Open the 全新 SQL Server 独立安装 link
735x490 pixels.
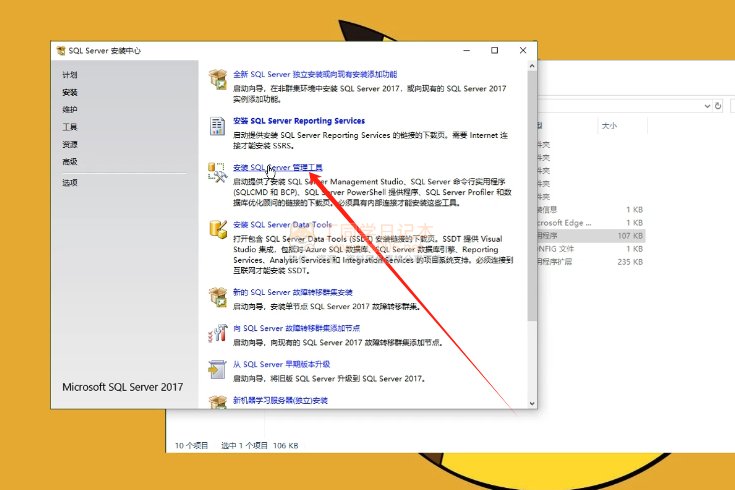pyautogui.click(x=315, y=74)
